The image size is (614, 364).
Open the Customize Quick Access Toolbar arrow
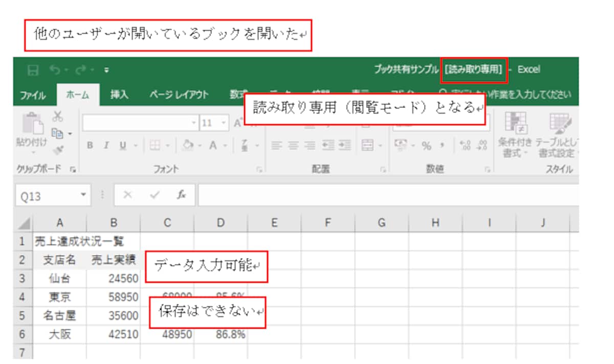point(106,70)
